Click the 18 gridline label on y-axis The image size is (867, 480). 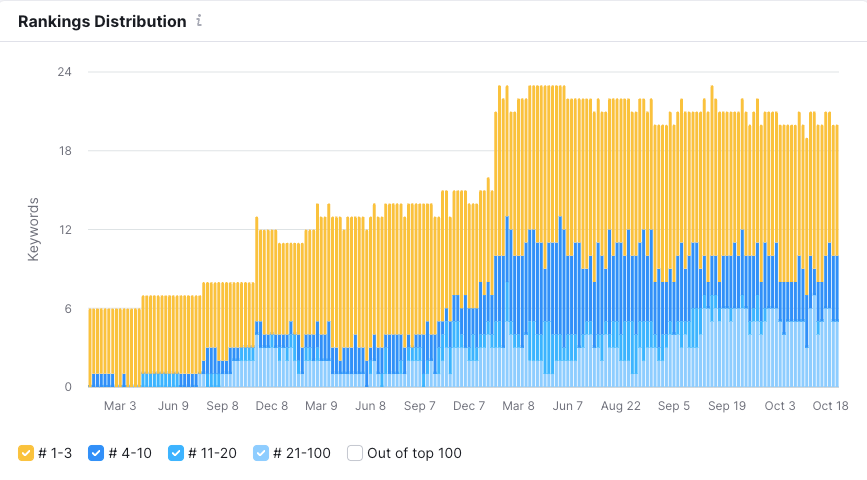coord(64,151)
